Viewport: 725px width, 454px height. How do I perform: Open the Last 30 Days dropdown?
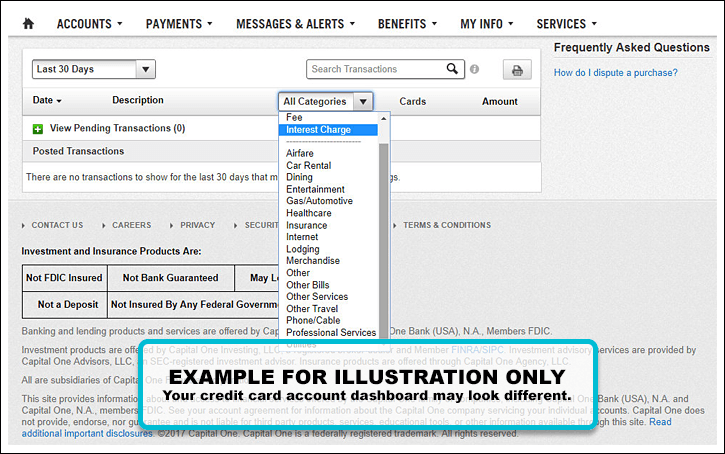(x=94, y=69)
